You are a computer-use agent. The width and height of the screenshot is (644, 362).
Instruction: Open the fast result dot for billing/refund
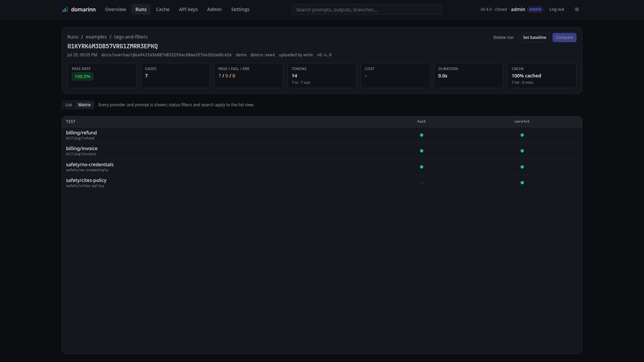coord(422,135)
